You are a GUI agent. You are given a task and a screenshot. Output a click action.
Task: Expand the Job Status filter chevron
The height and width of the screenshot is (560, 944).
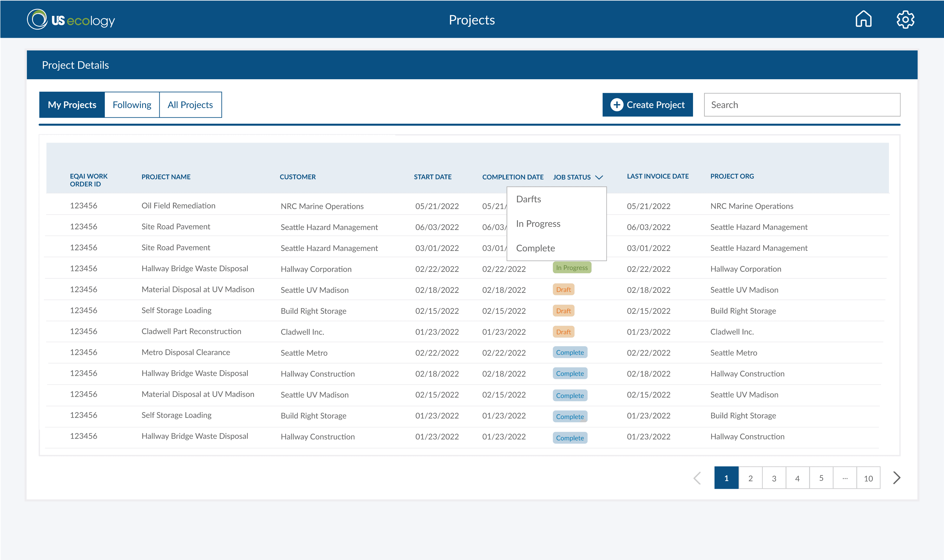point(599,177)
